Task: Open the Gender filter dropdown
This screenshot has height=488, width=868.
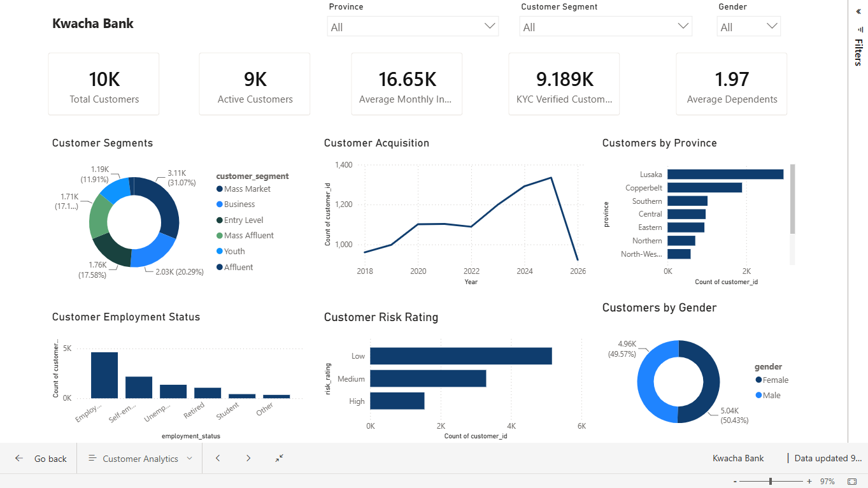Action: coord(748,27)
